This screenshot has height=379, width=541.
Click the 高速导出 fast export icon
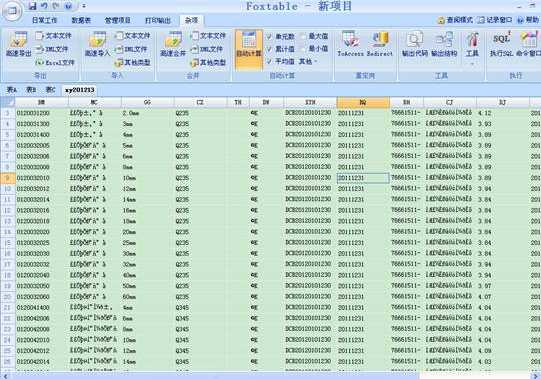point(18,44)
